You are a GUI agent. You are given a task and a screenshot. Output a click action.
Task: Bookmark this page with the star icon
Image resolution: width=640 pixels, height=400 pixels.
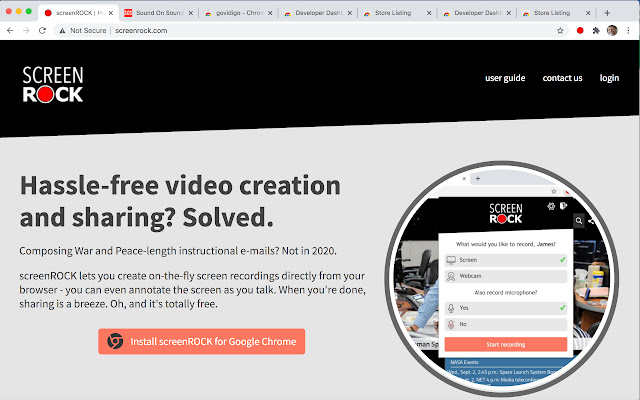560,31
